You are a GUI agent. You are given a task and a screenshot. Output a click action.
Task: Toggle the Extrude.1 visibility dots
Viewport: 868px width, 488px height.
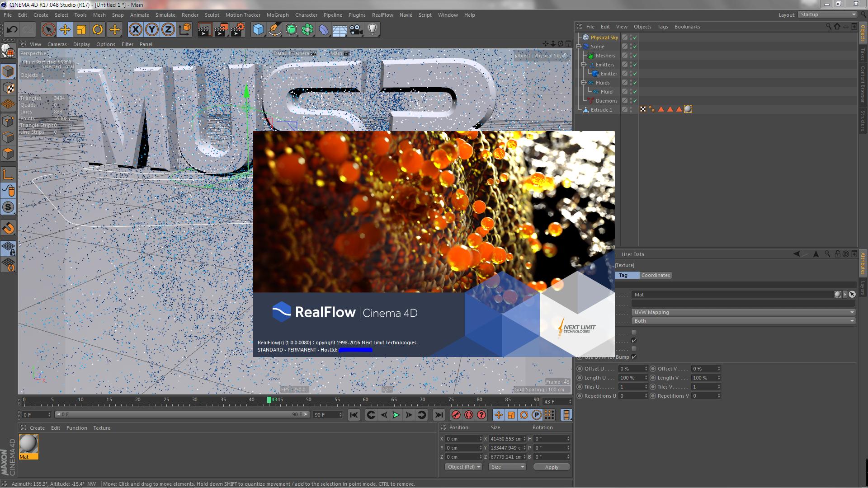pos(631,110)
